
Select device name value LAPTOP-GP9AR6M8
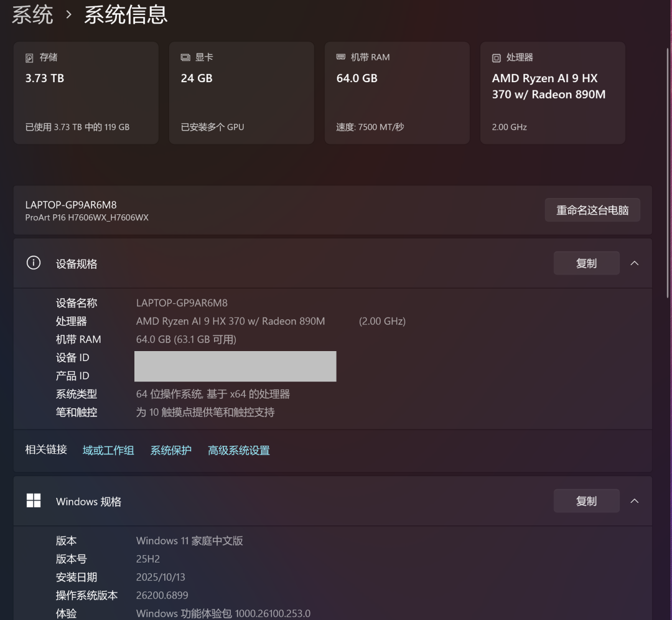tap(182, 303)
